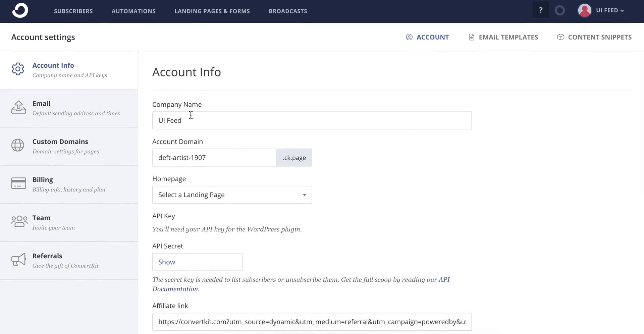Expand the UI FEED account dropdown
This screenshot has height=334, width=644.
(x=610, y=10)
